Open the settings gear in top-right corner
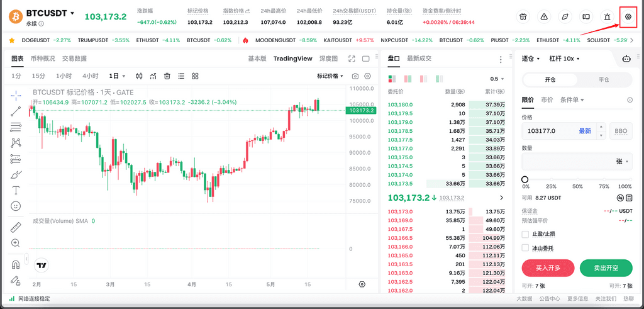 [x=627, y=17]
